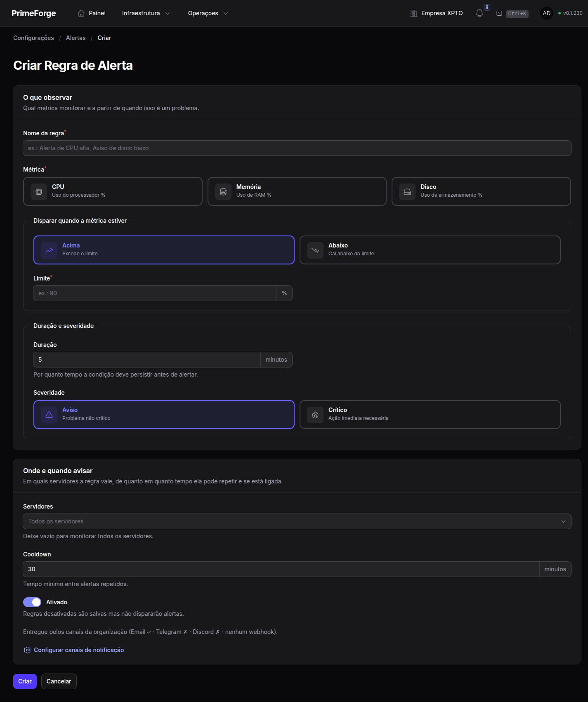Click the AD user avatar
The image size is (588, 702).
[547, 13]
